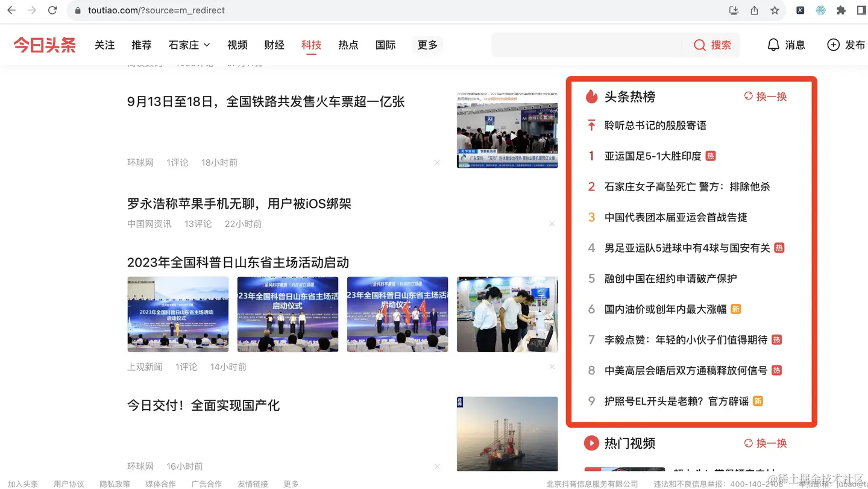Open hot topic 李毅点赞：年轻的小伙子们值得期待

pyautogui.click(x=686, y=340)
